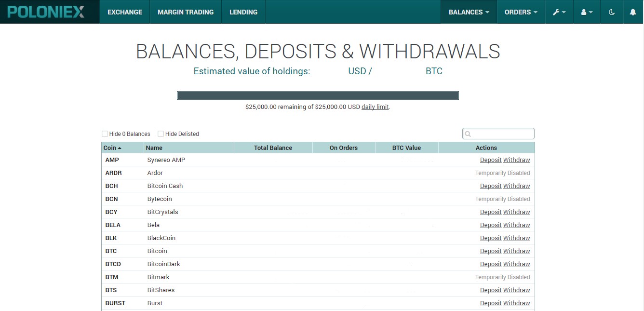The image size is (644, 311).
Task: Withdraw Bela coin
Action: pos(517,225)
